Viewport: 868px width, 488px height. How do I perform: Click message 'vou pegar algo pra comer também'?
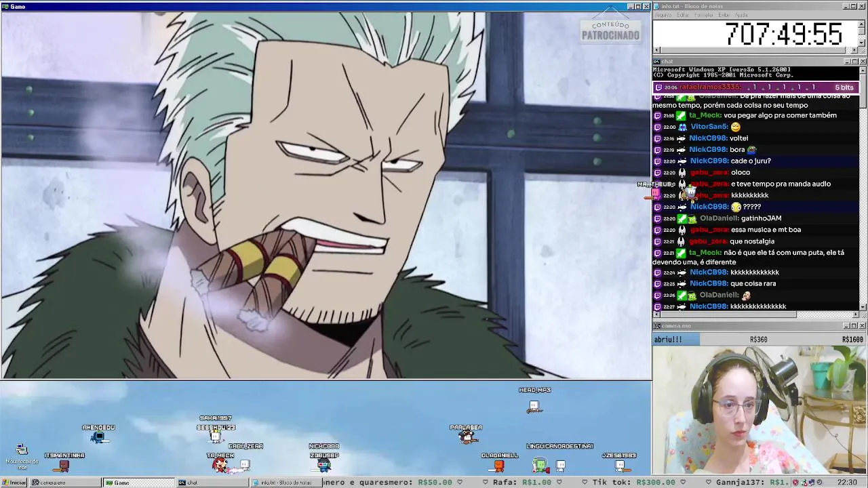(x=780, y=115)
